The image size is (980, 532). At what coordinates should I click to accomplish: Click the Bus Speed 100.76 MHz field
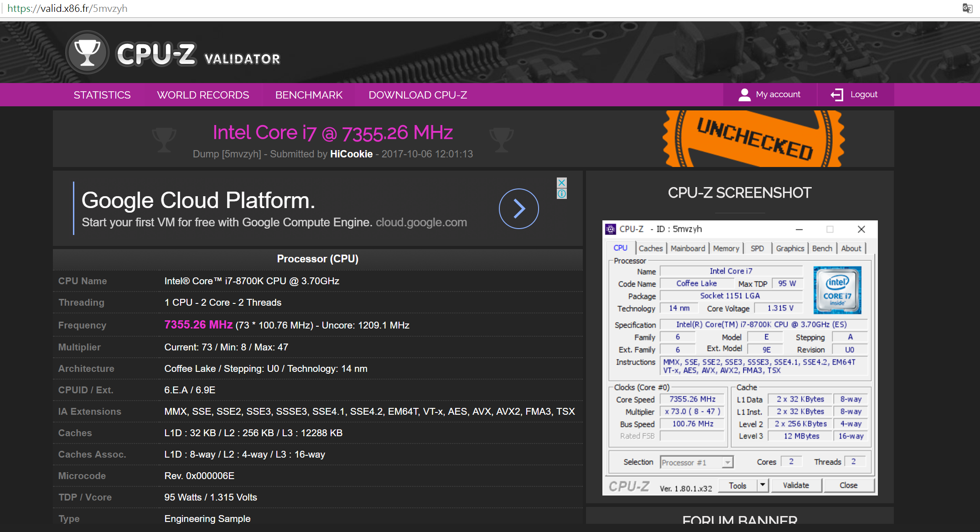coord(692,424)
